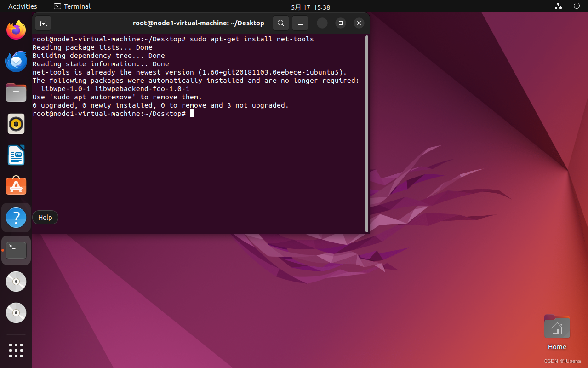Show Applications grid

pos(16,350)
